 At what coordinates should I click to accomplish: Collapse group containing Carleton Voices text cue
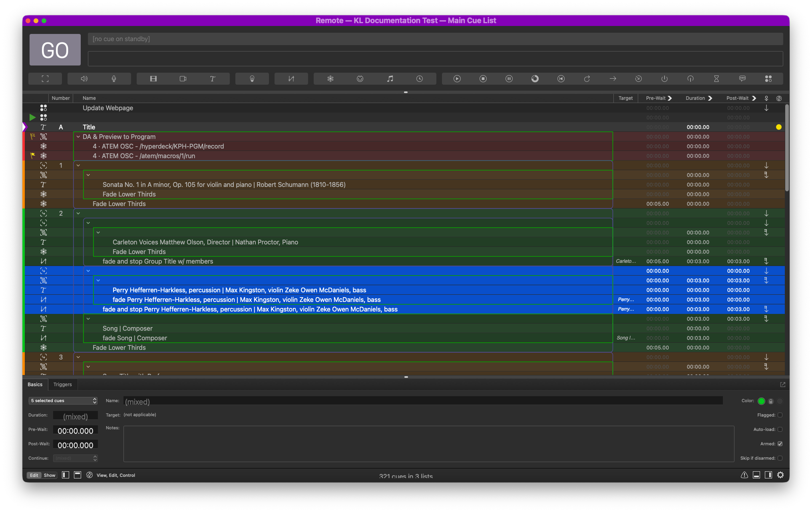98,232
